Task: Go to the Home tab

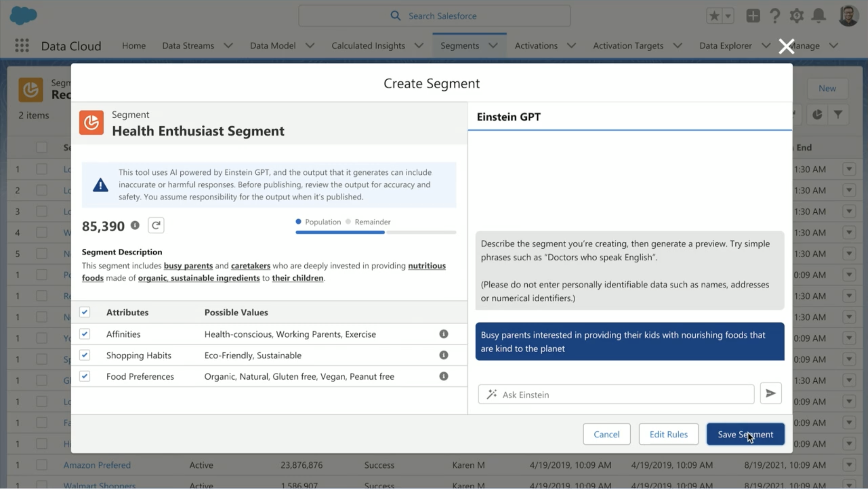Action: click(134, 45)
